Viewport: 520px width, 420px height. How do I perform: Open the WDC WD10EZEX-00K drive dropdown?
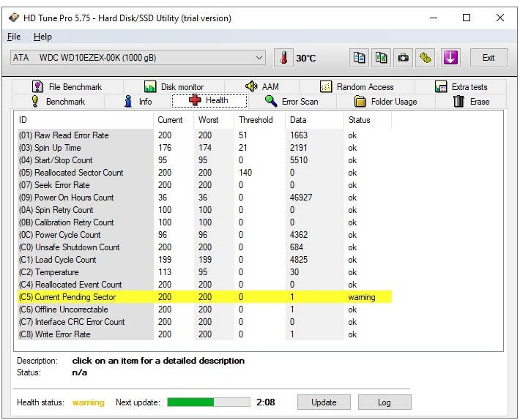click(138, 58)
